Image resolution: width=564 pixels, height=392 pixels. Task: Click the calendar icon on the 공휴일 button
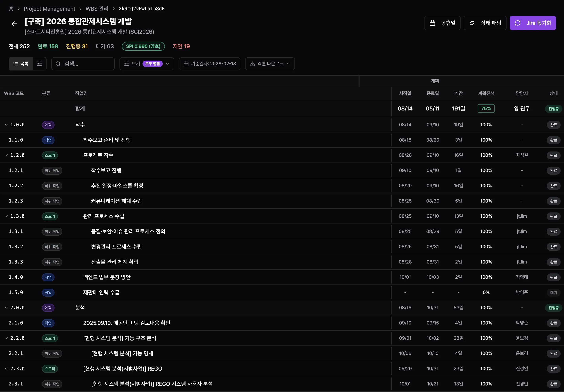point(433,23)
